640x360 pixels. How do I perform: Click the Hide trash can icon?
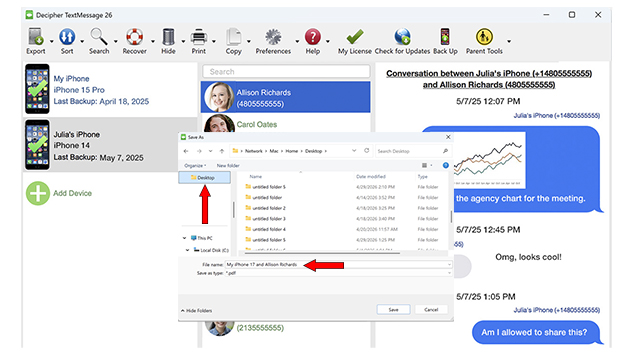(x=168, y=37)
